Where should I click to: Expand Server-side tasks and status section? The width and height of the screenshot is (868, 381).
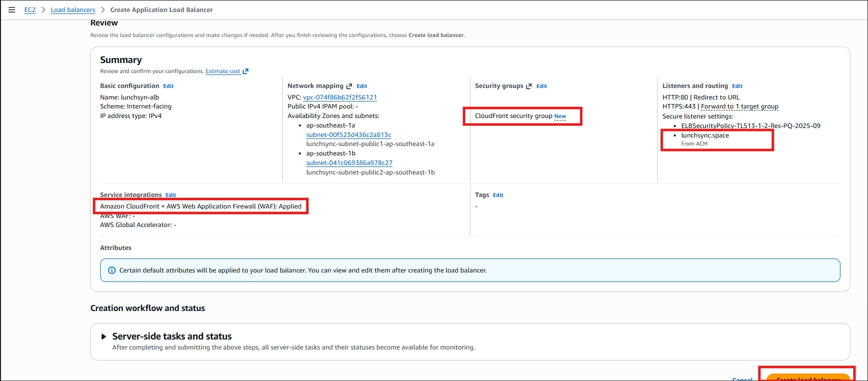click(x=104, y=336)
